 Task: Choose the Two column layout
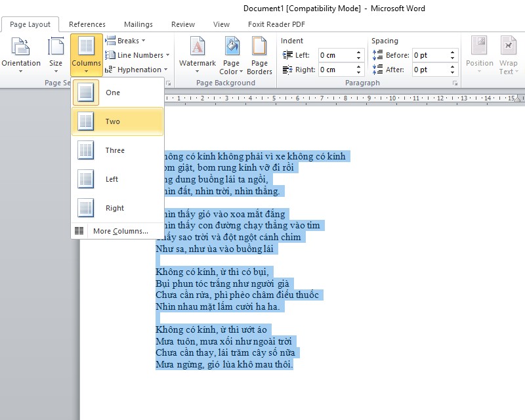click(x=117, y=121)
